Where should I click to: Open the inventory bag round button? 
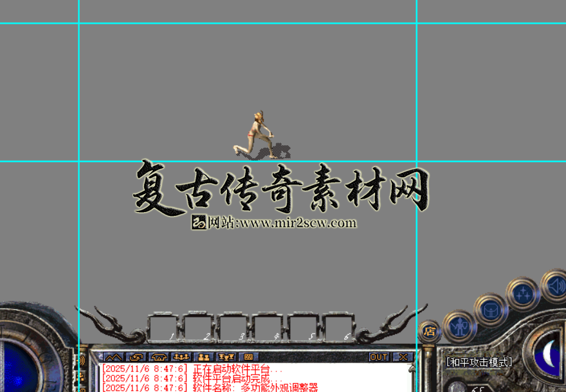click(490, 310)
